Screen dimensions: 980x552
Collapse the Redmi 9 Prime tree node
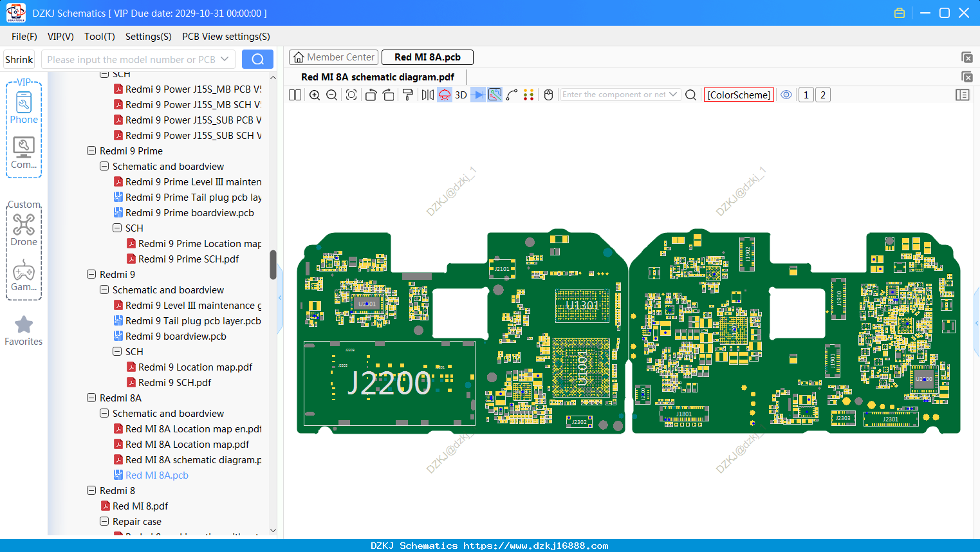pos(91,151)
